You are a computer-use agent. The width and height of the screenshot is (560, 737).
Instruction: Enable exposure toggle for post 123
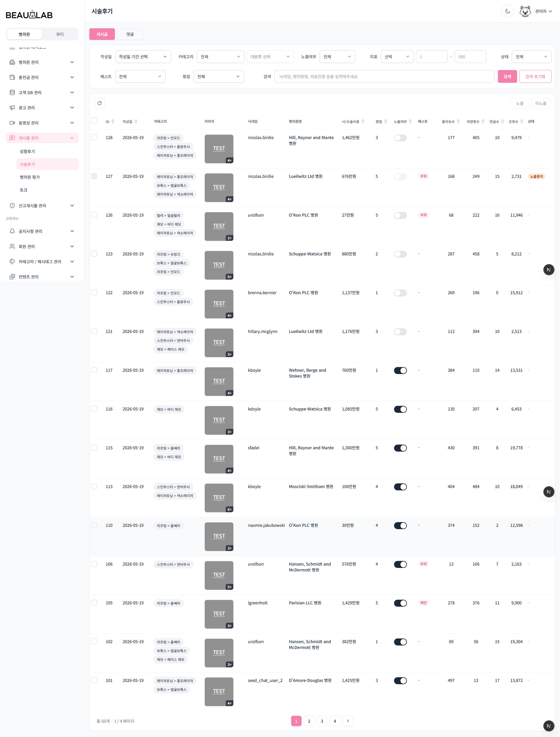[400, 254]
